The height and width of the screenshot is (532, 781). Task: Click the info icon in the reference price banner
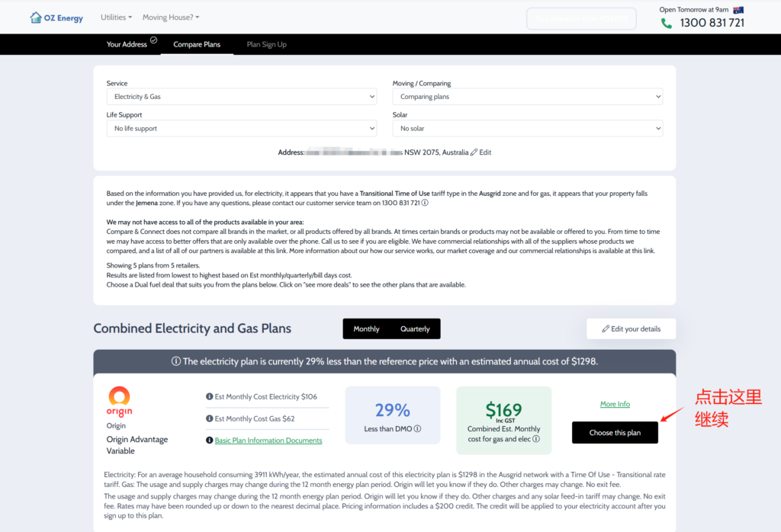tap(176, 361)
